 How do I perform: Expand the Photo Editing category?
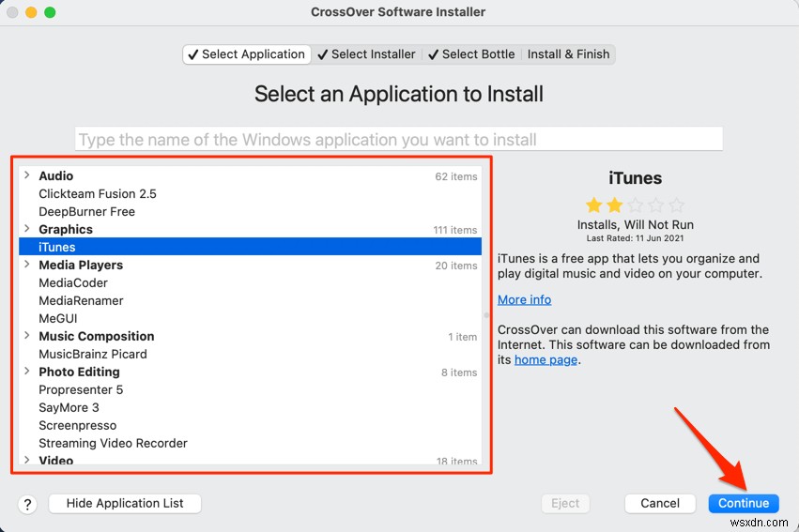27,372
